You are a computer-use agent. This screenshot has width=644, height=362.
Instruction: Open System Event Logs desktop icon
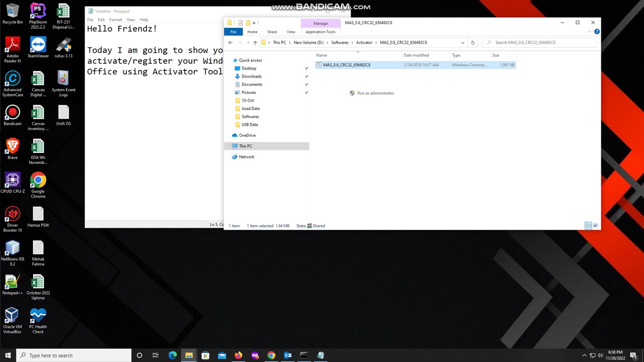[63, 84]
